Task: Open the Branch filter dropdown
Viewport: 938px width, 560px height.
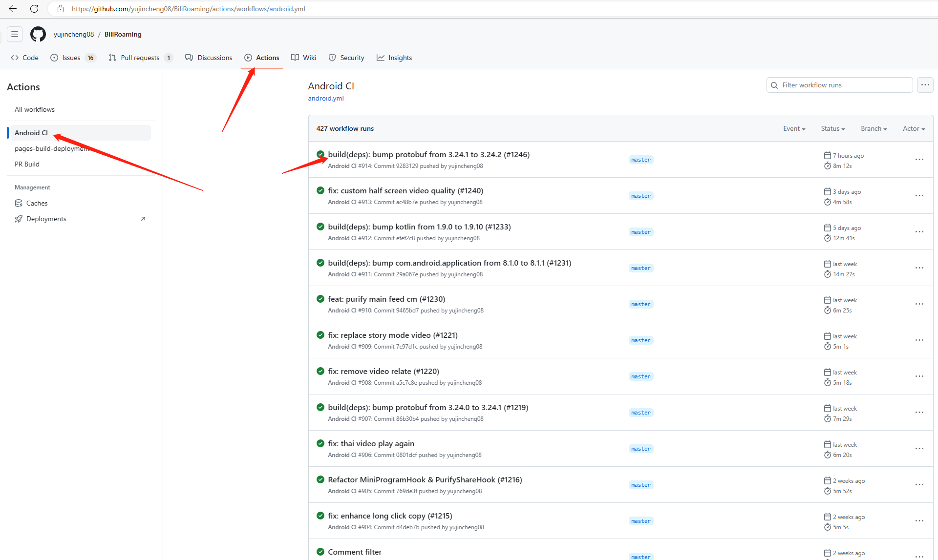Action: pos(874,128)
